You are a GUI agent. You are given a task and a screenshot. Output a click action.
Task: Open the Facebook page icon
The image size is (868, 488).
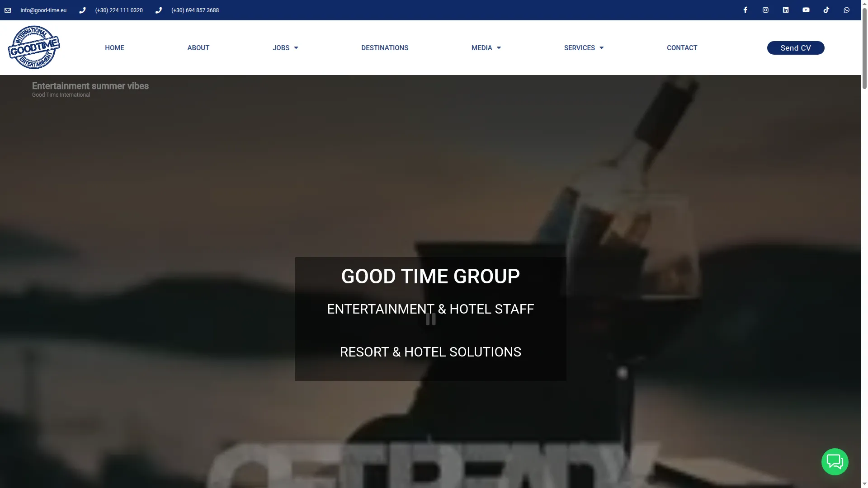[x=745, y=10]
